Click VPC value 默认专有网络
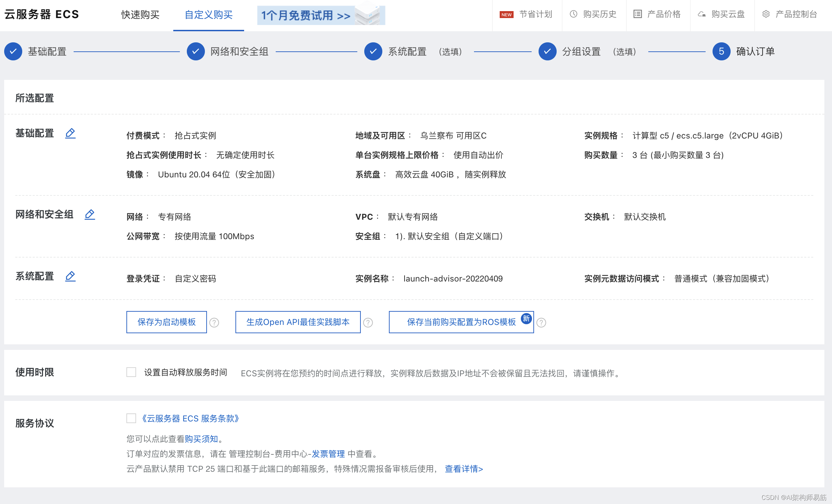This screenshot has width=832, height=504. (x=413, y=217)
